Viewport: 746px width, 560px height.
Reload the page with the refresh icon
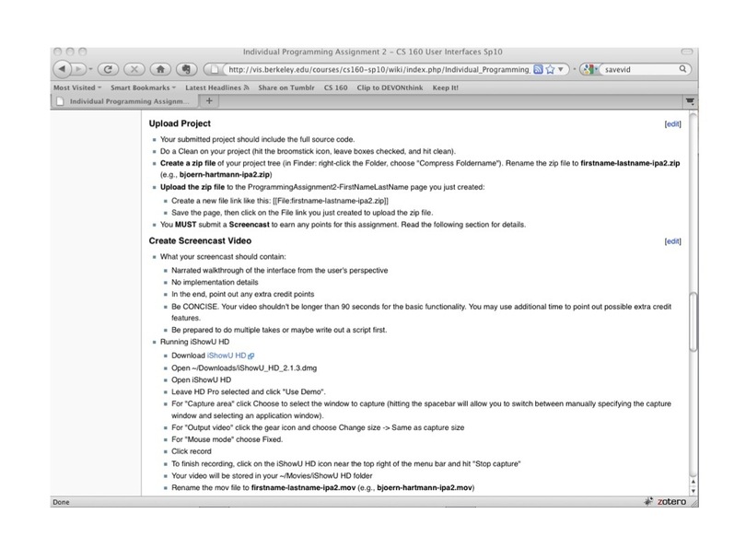[x=107, y=69]
